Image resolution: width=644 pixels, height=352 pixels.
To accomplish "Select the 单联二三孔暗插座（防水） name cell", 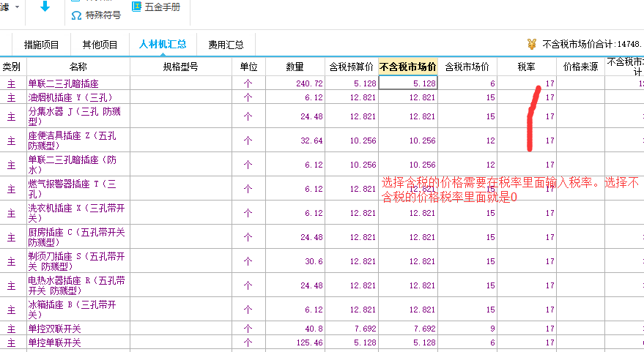I will (x=78, y=165).
